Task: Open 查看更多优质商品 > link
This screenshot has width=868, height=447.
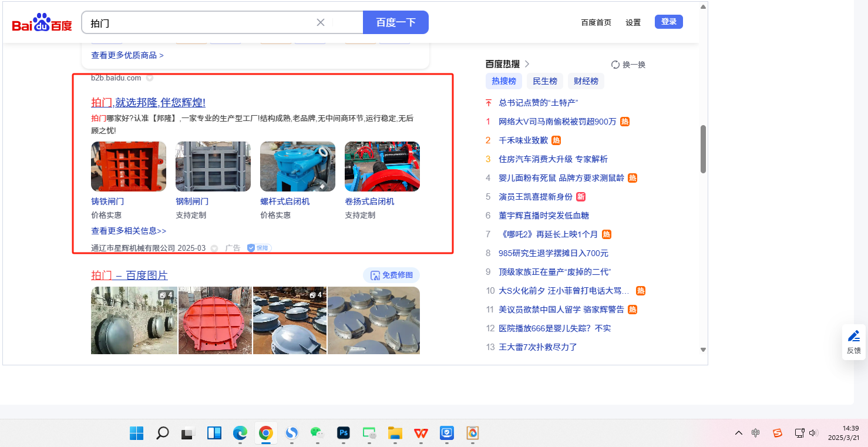Action: click(127, 55)
